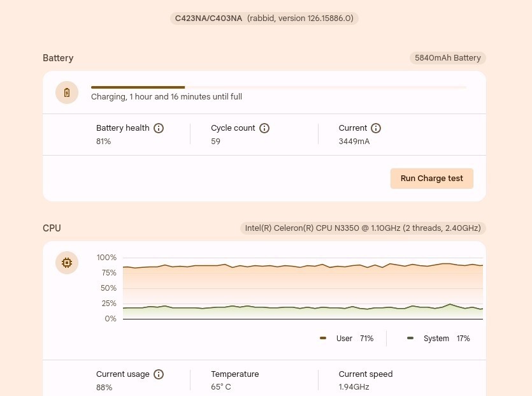The width and height of the screenshot is (532, 396).
Task: Click the battery charging icon
Action: (67, 92)
